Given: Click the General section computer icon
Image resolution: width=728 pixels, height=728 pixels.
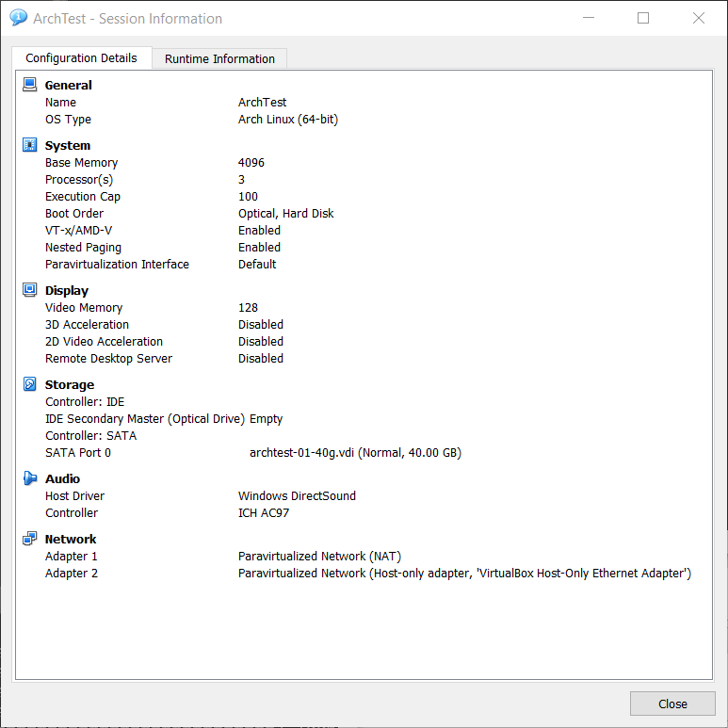Looking at the screenshot, I should click(30, 85).
